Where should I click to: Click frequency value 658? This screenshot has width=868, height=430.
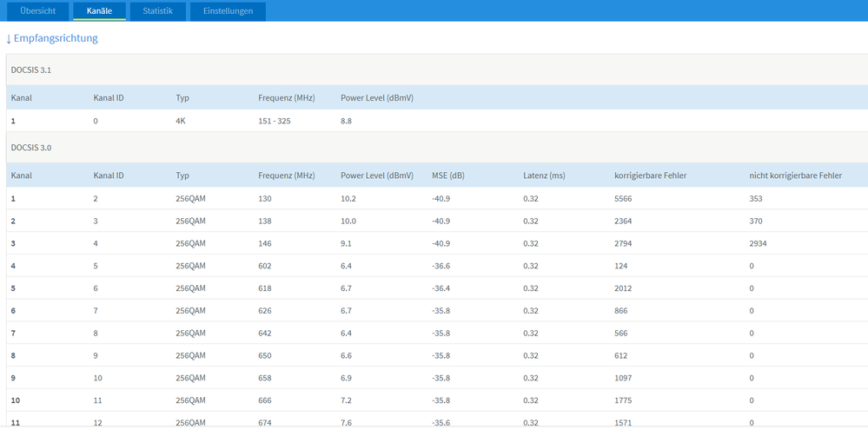point(265,378)
